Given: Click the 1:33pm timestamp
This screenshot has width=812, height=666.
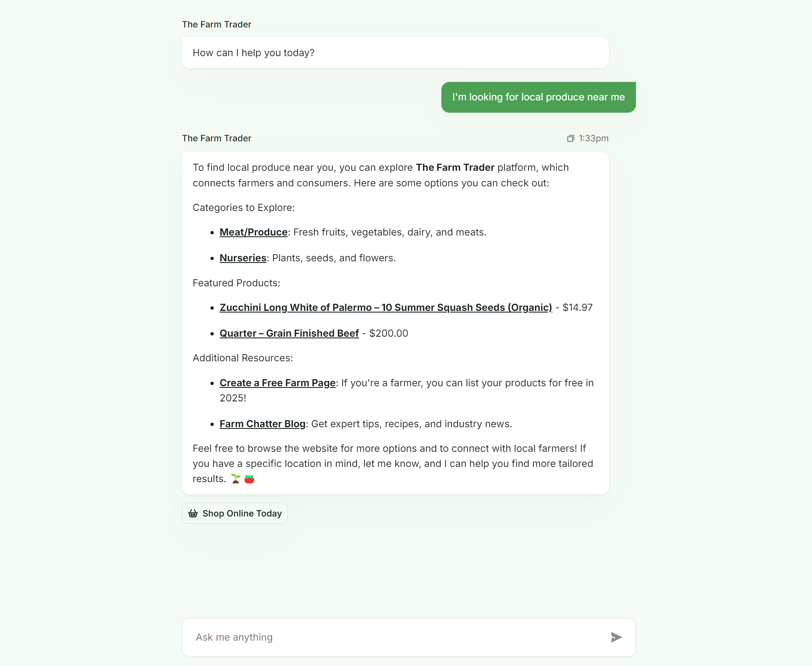Looking at the screenshot, I should coord(593,138).
